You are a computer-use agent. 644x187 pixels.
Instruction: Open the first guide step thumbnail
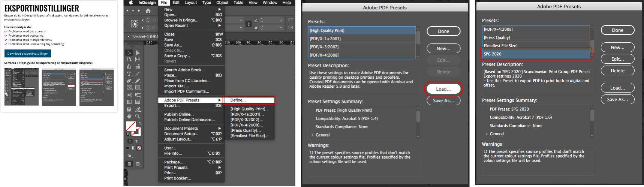click(21, 87)
